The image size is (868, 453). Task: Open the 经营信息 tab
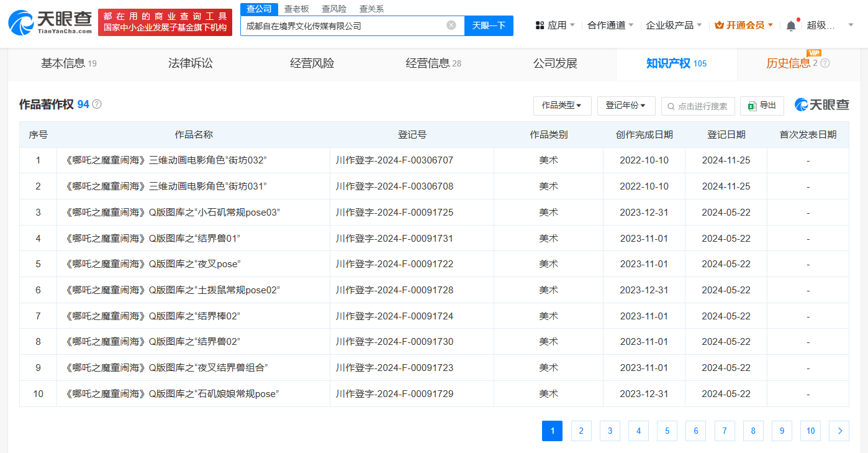(x=433, y=63)
